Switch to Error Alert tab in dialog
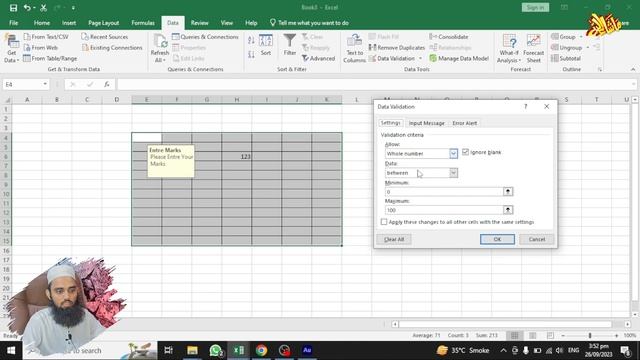Viewport: 640px width, 360px height. coord(464,123)
